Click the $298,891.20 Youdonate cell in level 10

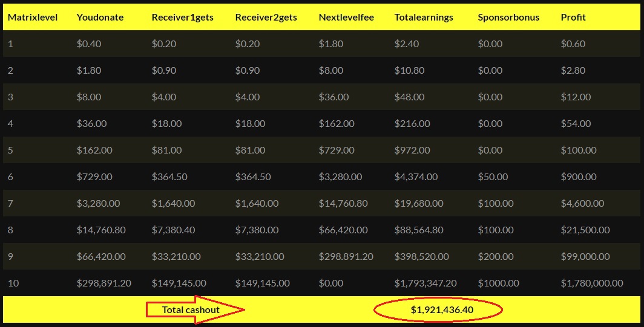(x=104, y=283)
